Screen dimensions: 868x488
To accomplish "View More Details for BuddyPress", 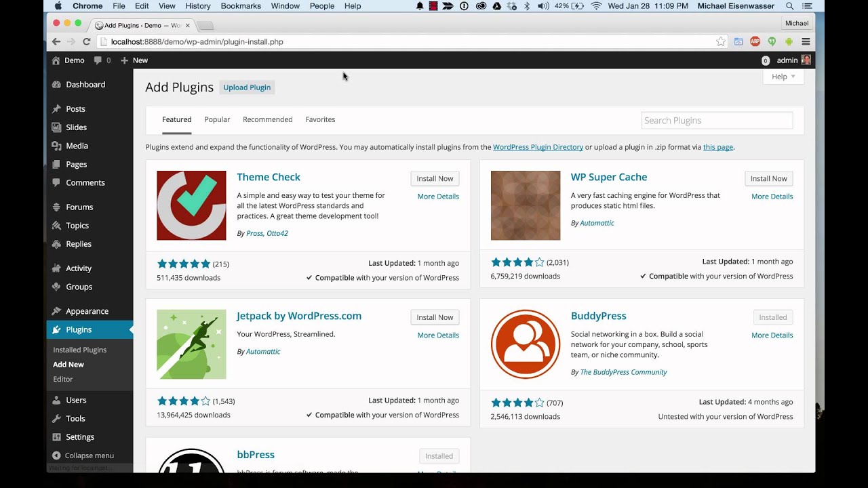I will 772,335.
